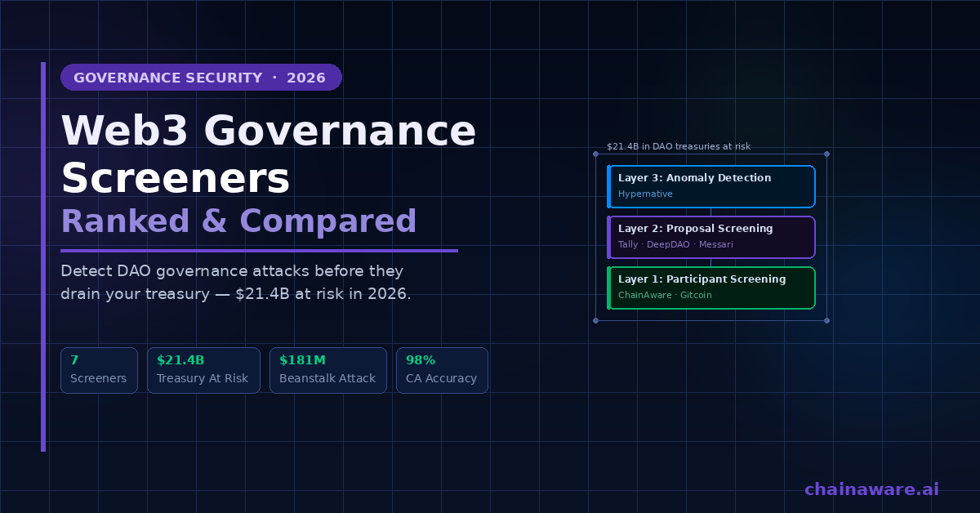Select the 98% CA Accuracy card
Viewport: 980px width, 513px height.
(442, 370)
